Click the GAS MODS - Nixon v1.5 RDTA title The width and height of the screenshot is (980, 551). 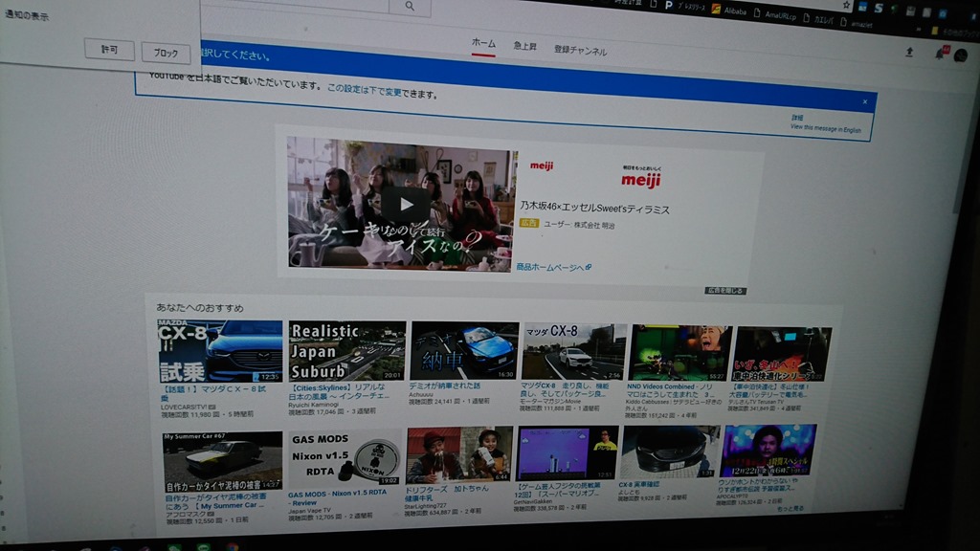click(337, 497)
